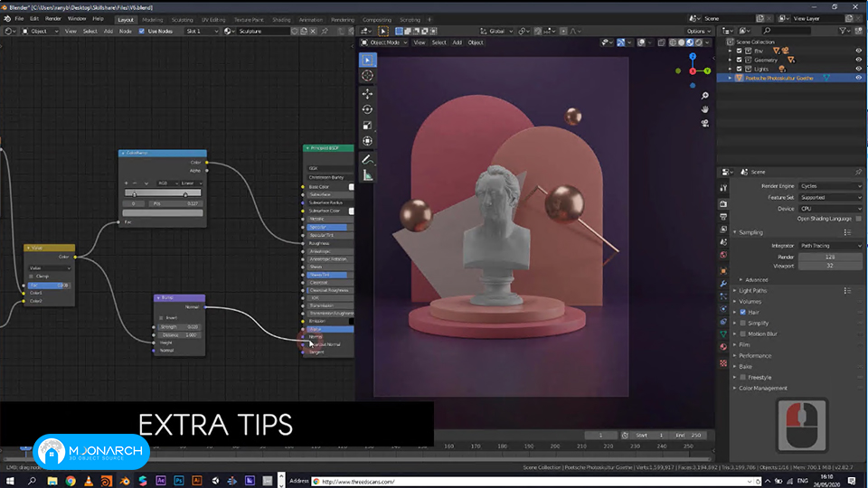Open the viewport Object menu
Image resolution: width=868 pixels, height=488 pixels.
point(476,42)
